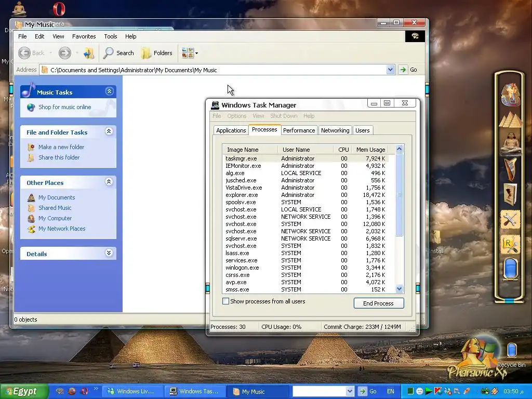Click the green square tray icon
This screenshot has height=399, width=532.
pyautogui.click(x=410, y=391)
